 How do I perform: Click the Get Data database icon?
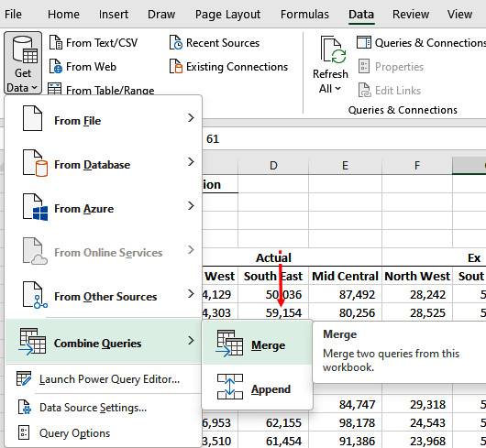[25, 49]
